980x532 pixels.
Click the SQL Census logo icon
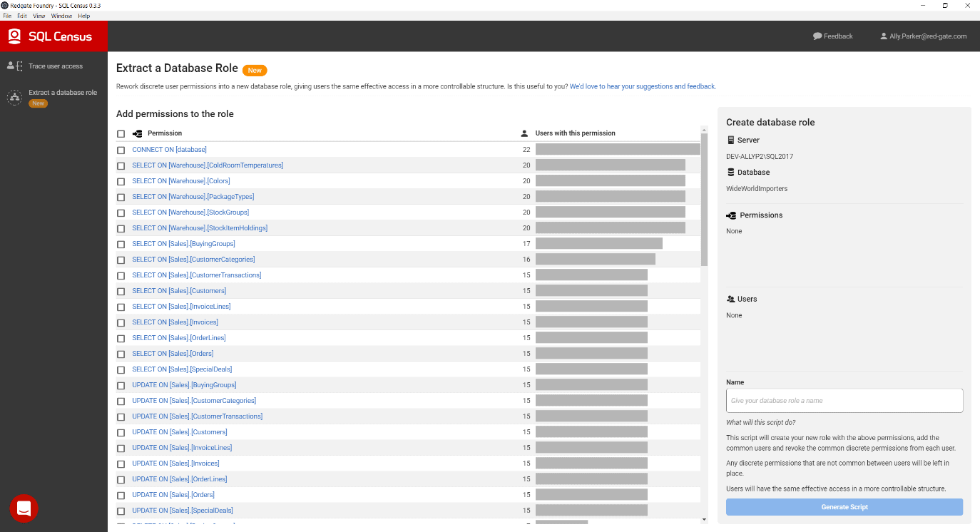click(14, 36)
